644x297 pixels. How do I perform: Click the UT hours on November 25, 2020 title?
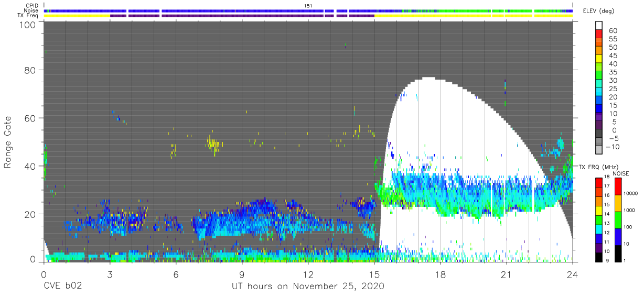pos(308,286)
